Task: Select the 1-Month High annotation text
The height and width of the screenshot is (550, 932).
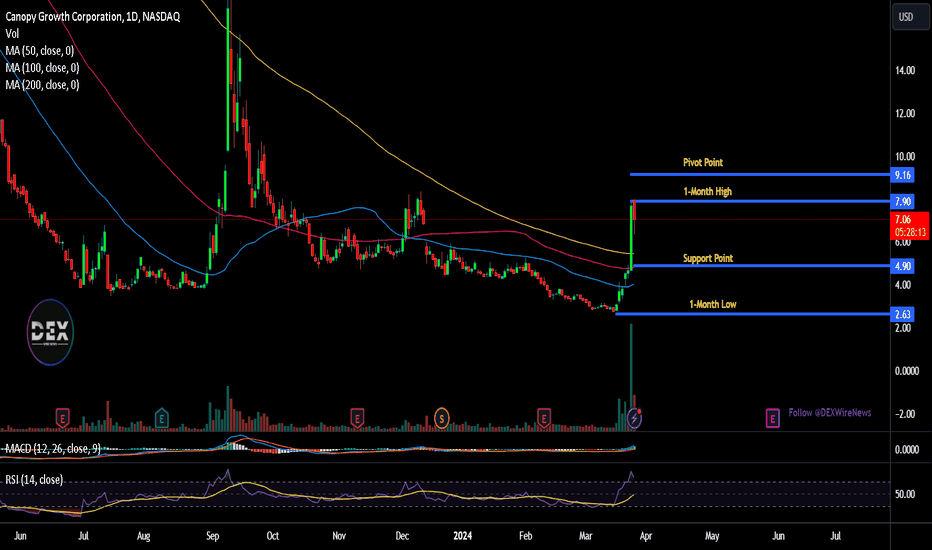Action: 707,191
